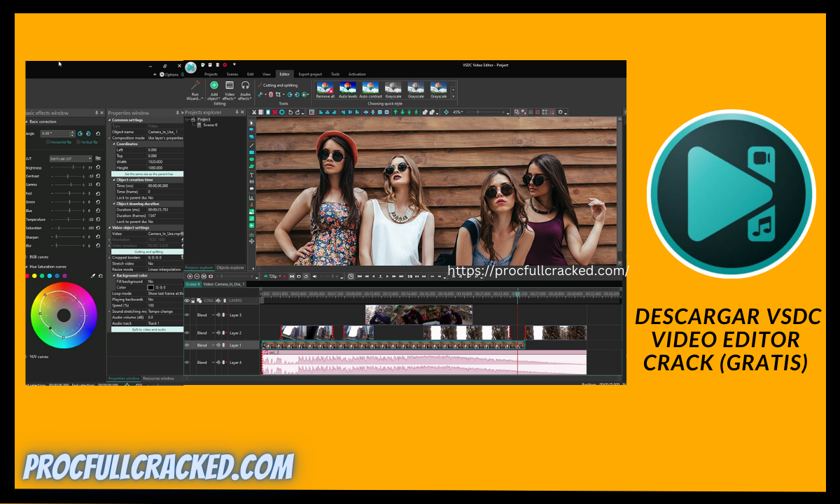The height and width of the screenshot is (504, 840).
Task: Open the Don't use LUT dropdown
Action: (71, 158)
